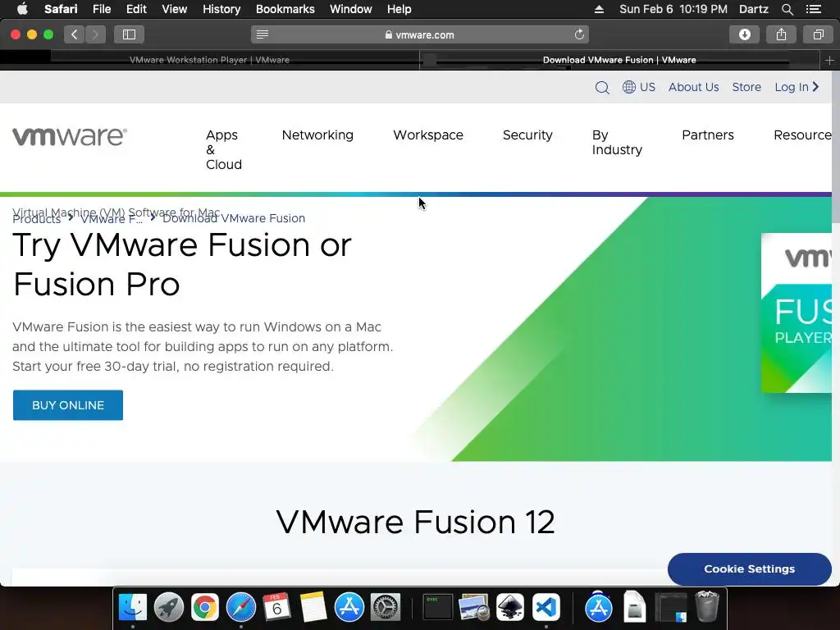The image size is (840, 630).
Task: Click the VMware logo
Action: click(x=70, y=137)
